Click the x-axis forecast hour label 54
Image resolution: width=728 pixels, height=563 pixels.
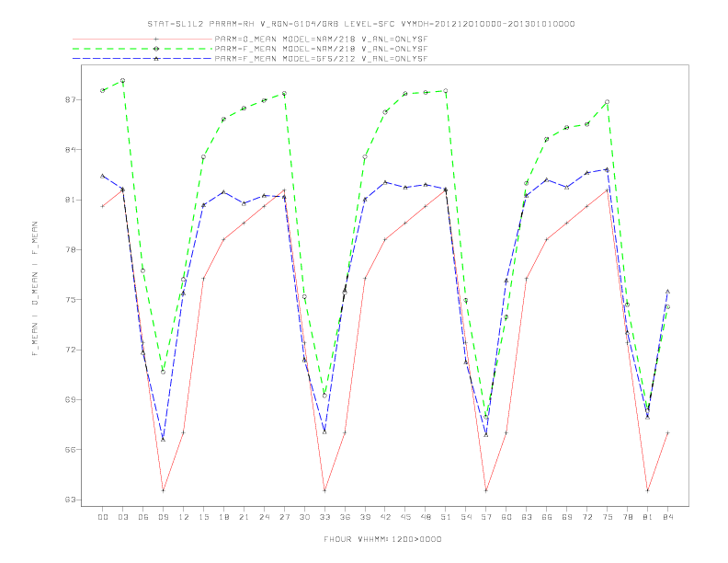(x=466, y=517)
